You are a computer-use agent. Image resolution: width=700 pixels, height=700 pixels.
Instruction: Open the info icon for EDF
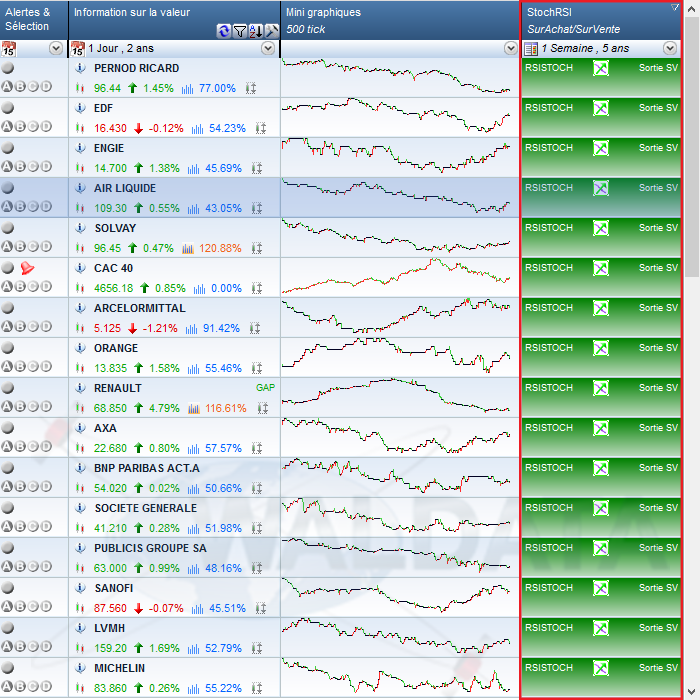coord(80,108)
